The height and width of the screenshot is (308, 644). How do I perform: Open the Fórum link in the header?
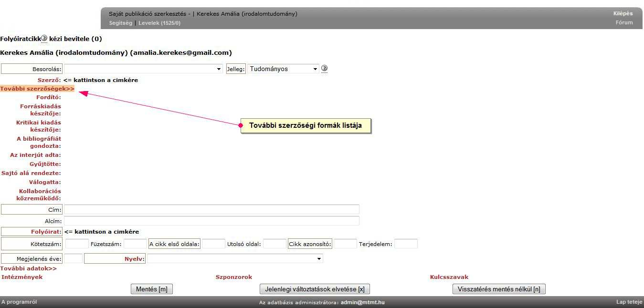tap(624, 22)
